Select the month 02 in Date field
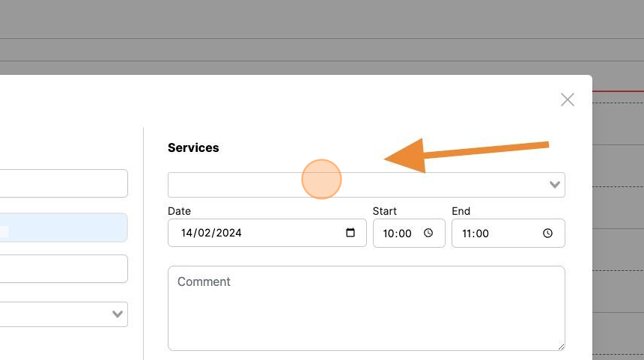This screenshot has width=644, height=360. 204,234
